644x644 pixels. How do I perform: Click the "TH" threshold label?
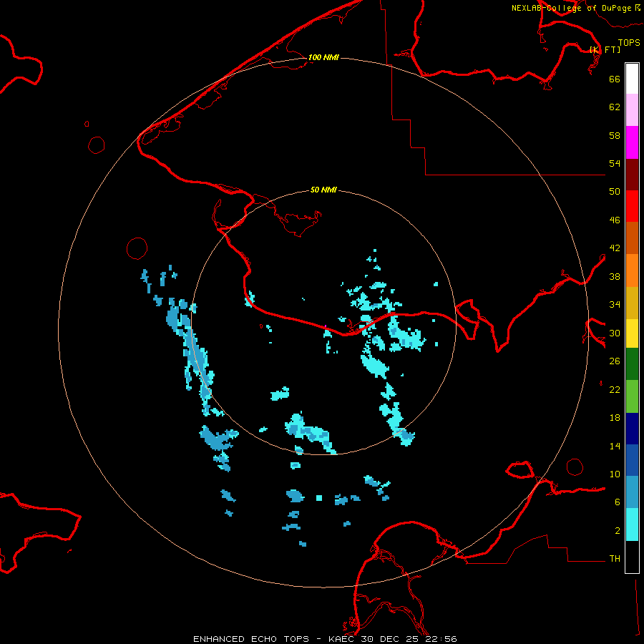click(x=615, y=559)
